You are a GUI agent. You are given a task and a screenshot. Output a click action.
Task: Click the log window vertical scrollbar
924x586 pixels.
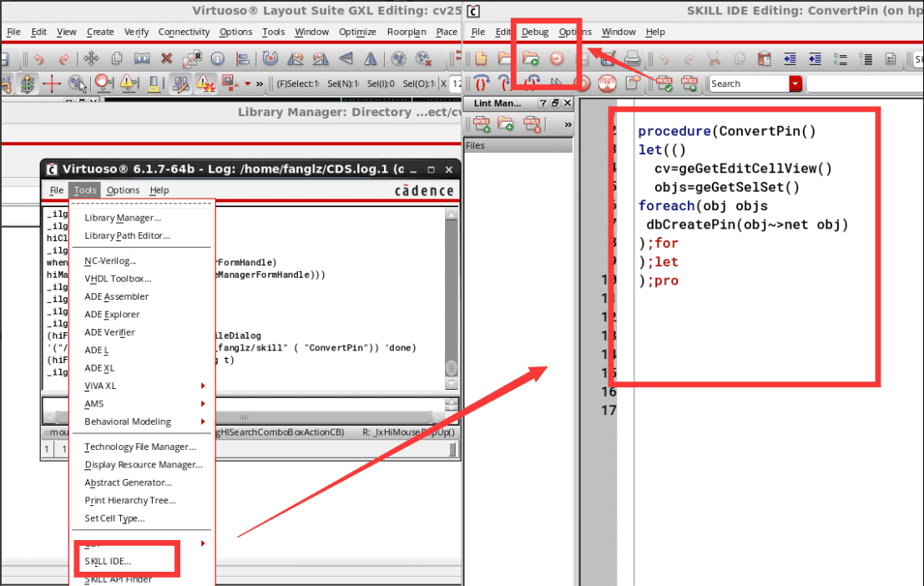pyautogui.click(x=452, y=292)
